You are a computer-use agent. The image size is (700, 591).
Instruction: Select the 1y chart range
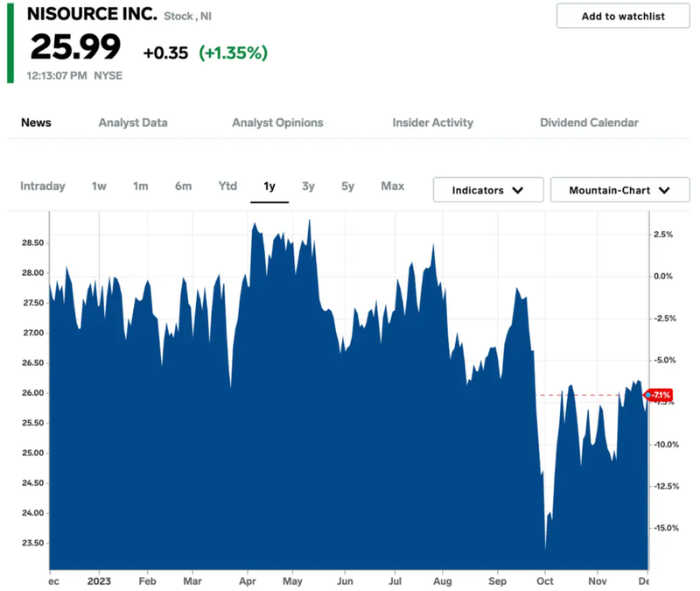point(269,186)
